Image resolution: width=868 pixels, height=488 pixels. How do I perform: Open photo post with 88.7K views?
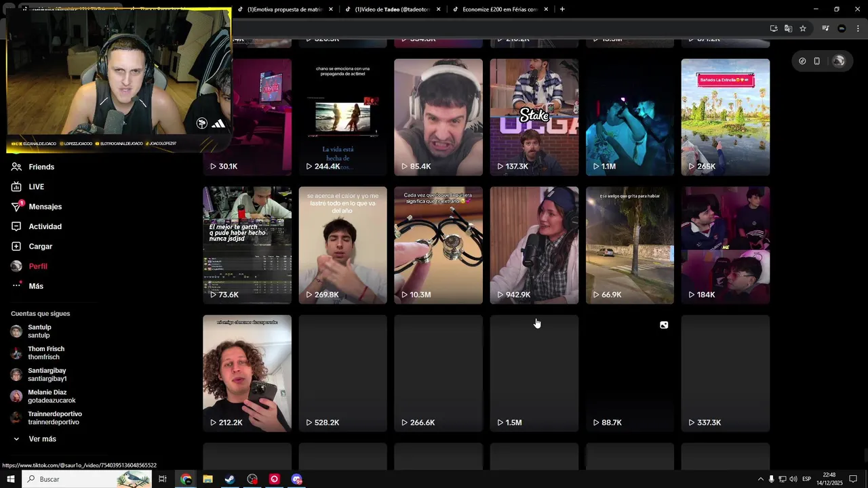point(630,373)
